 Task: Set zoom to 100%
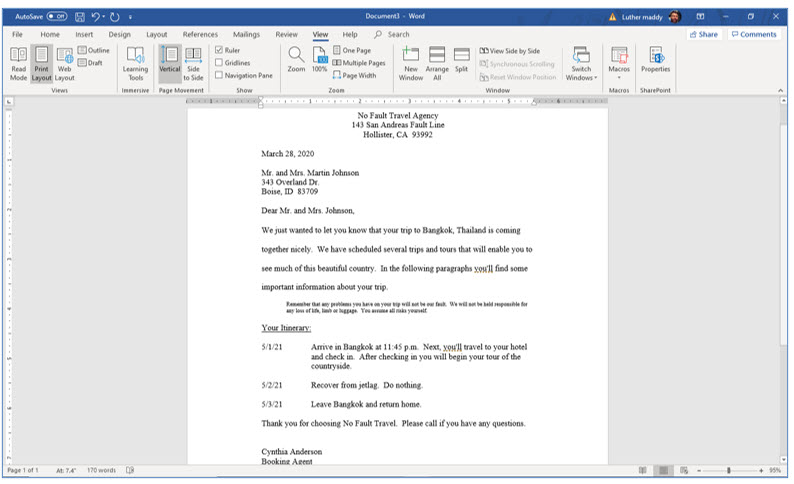point(320,60)
